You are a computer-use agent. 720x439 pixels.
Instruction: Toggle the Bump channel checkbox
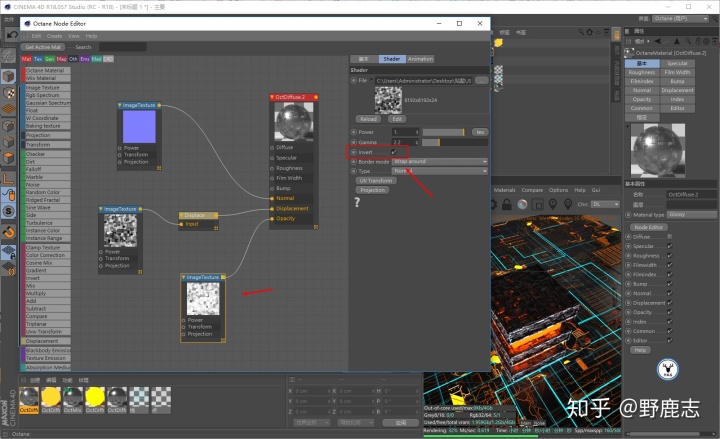[x=669, y=284]
